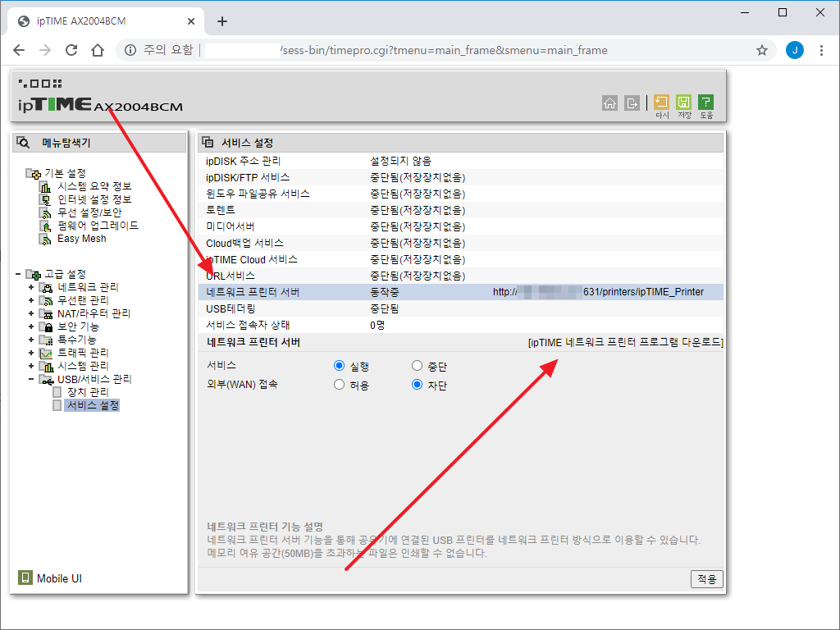The height and width of the screenshot is (630, 840).
Task: Select 허용 for 외부(WAN) 접속
Action: coord(339,384)
